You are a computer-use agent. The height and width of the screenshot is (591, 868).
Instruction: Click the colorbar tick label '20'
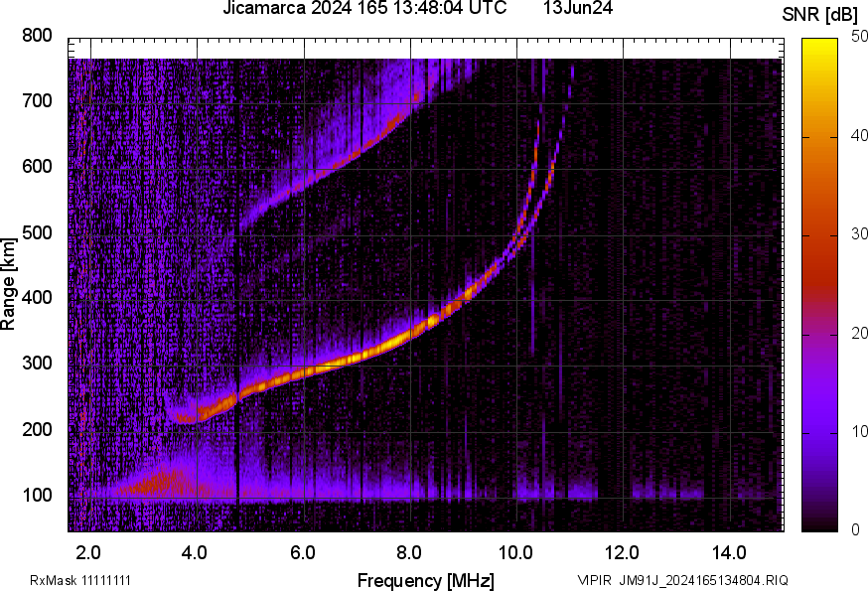click(x=859, y=333)
